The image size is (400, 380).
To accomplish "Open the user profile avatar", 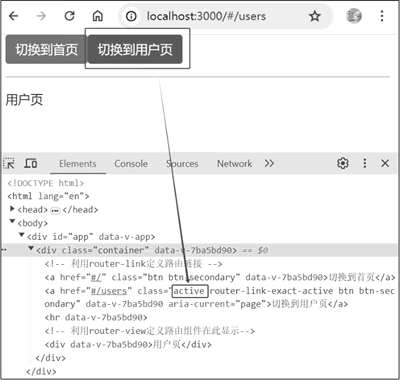I will click(354, 16).
